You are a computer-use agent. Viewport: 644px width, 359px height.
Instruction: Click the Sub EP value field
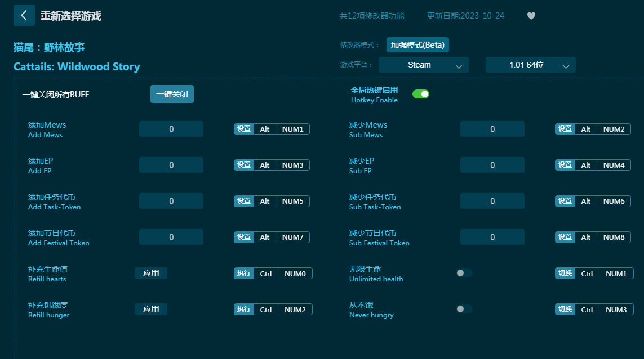(492, 165)
